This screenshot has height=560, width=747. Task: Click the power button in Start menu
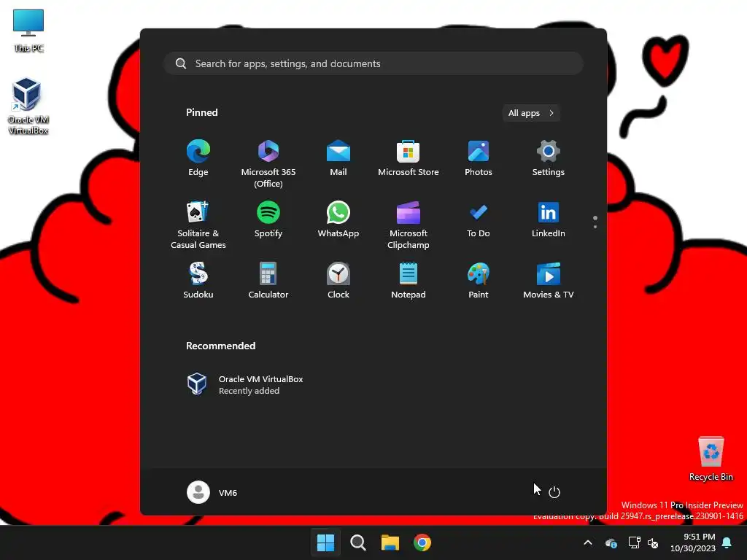coord(554,492)
